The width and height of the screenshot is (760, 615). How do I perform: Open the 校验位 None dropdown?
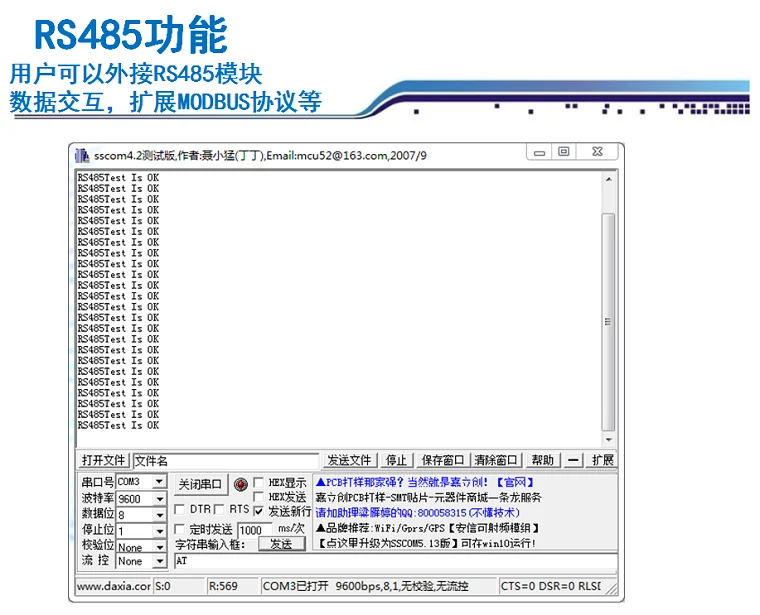pos(159,547)
